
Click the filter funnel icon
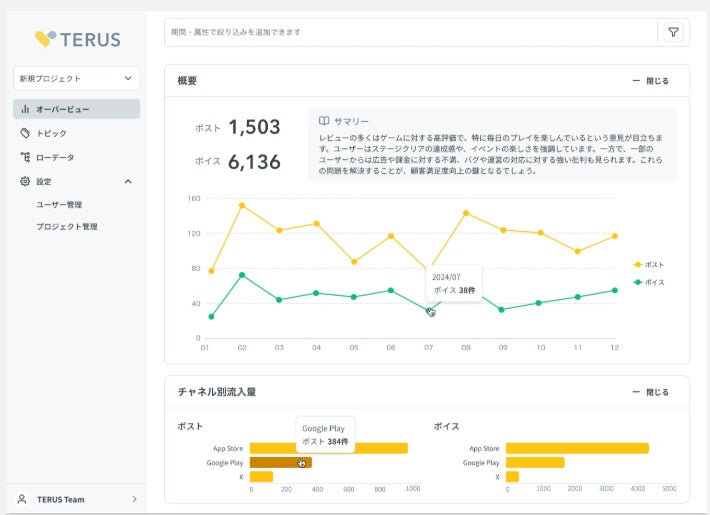(x=673, y=32)
